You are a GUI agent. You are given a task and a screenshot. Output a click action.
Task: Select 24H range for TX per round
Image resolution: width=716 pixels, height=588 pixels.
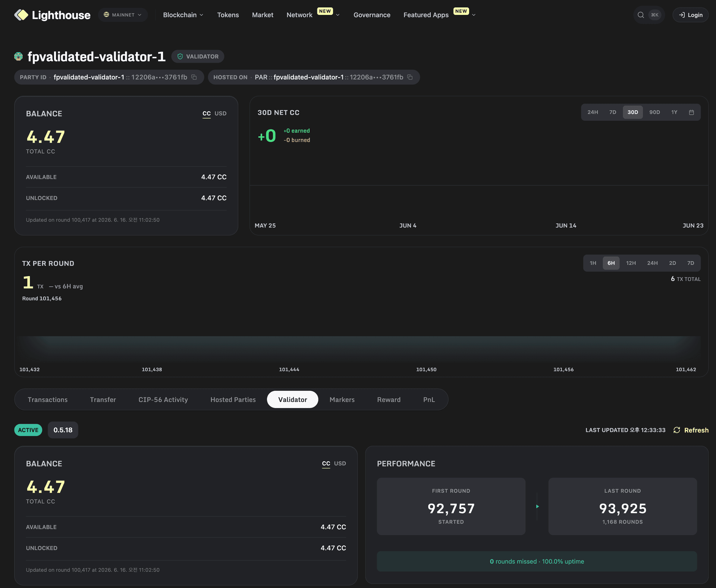point(653,263)
